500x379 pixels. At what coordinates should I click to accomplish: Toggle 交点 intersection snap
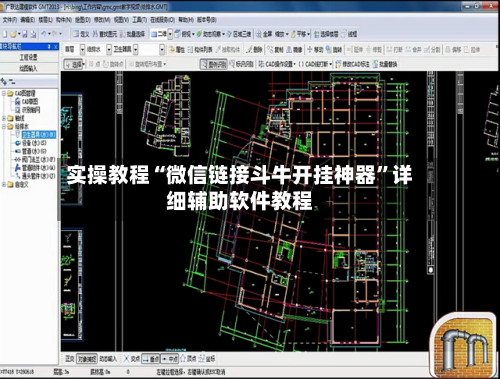[x=132, y=359]
